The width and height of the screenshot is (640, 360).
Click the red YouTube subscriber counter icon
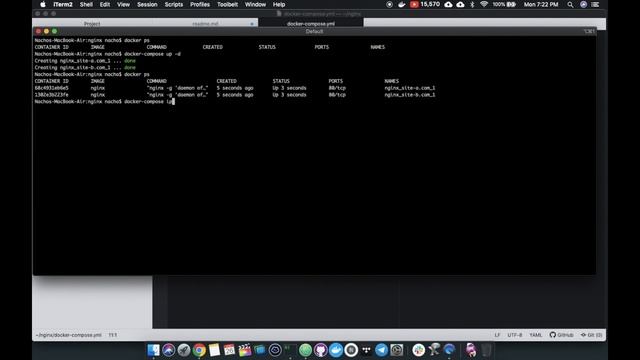pos(414,4)
